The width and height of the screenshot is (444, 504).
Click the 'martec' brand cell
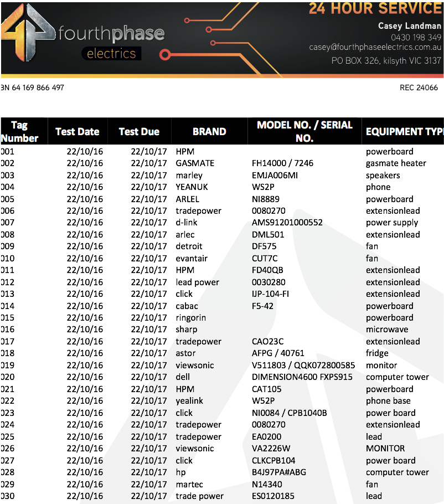click(x=189, y=484)
